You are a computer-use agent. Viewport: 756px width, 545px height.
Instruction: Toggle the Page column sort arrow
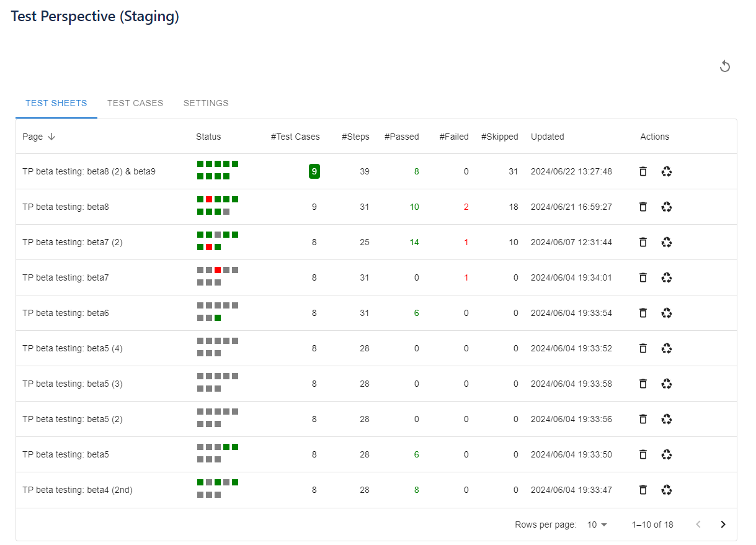[52, 137]
